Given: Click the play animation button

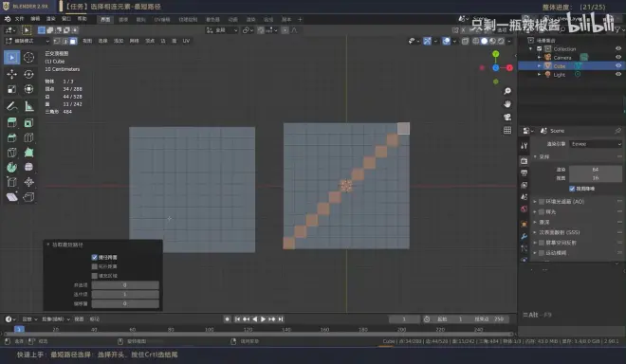Looking at the screenshot, I should (x=263, y=318).
